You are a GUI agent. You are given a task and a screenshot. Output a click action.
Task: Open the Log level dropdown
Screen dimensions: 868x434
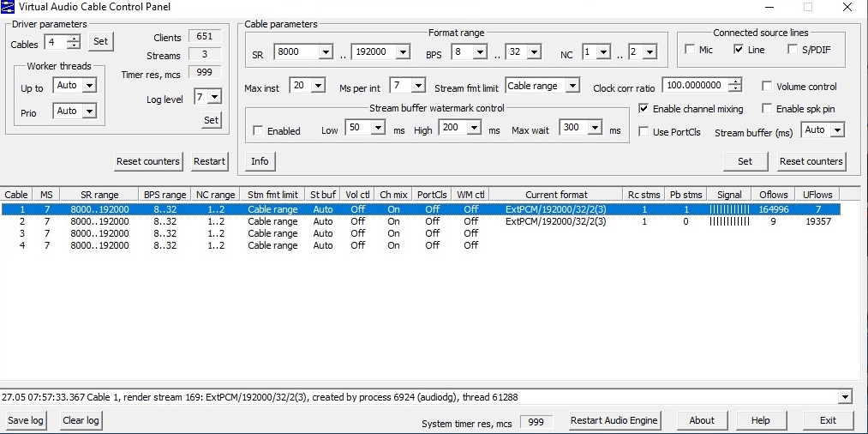click(215, 98)
